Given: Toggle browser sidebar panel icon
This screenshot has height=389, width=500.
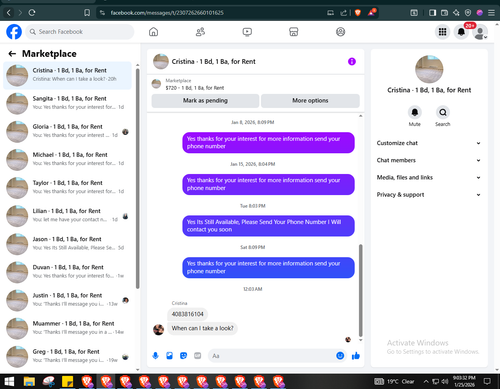Looking at the screenshot, I should click(432, 13).
